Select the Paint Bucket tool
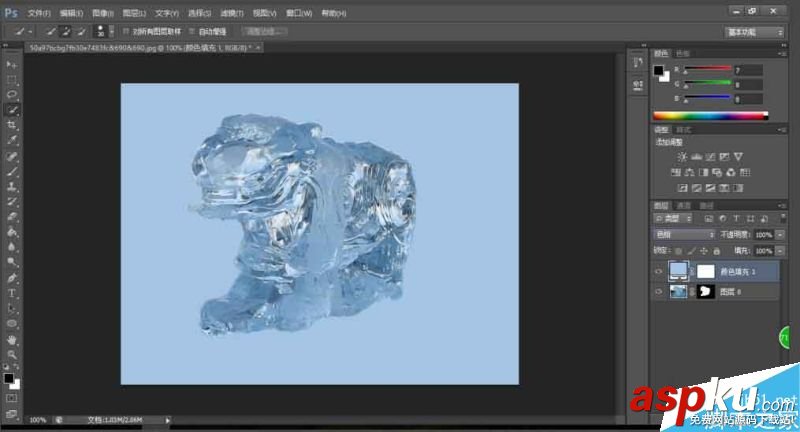Image resolution: width=800 pixels, height=432 pixels. pyautogui.click(x=12, y=232)
